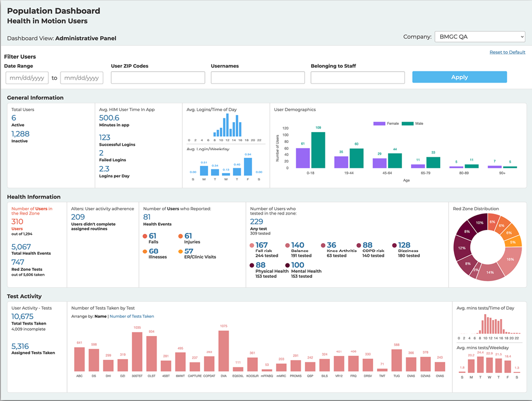Open the start date picker field
Image resolution: width=532 pixels, height=401 pixels.
click(x=27, y=78)
